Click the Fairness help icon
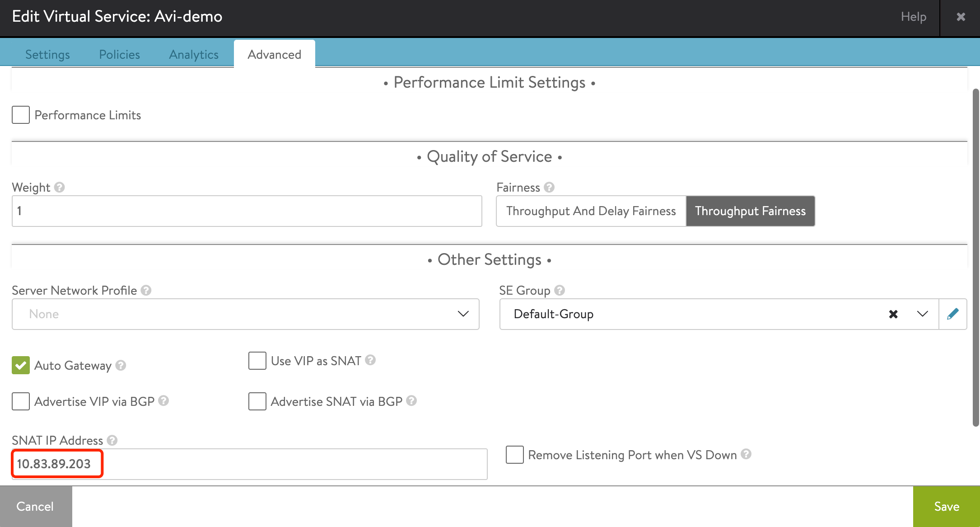 (x=549, y=187)
